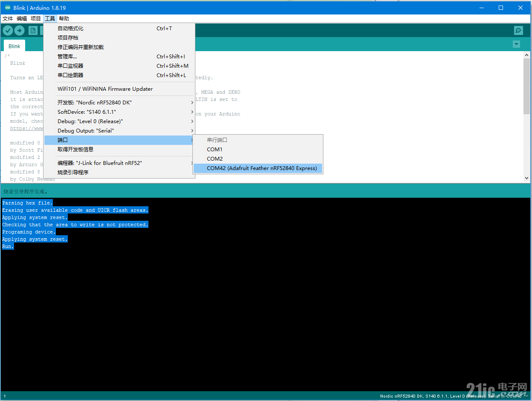The width and height of the screenshot is (532, 401).
Task: Expand the 端口 submenu entry
Action: click(x=119, y=140)
